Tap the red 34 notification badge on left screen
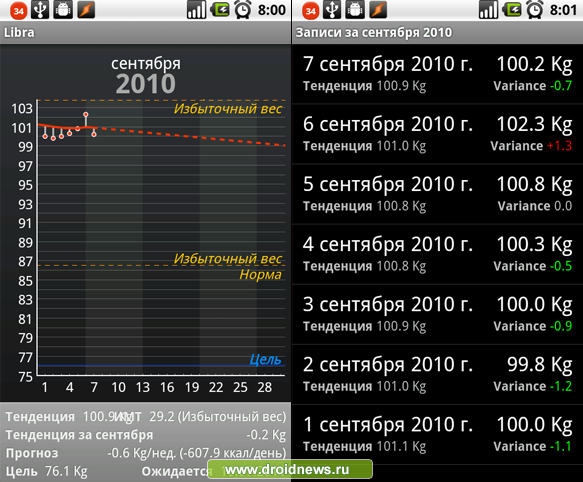Viewport: 583px width, 482px height. coord(19,11)
